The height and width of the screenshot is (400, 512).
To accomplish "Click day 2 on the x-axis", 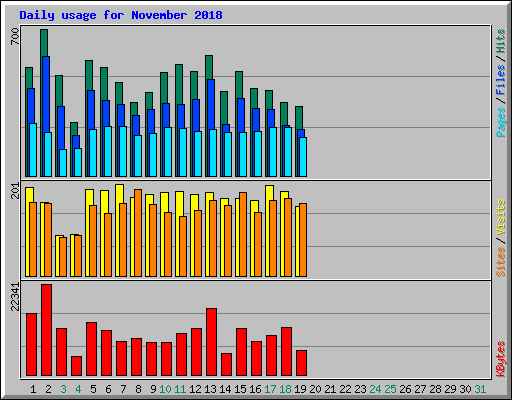I will coord(48,389).
